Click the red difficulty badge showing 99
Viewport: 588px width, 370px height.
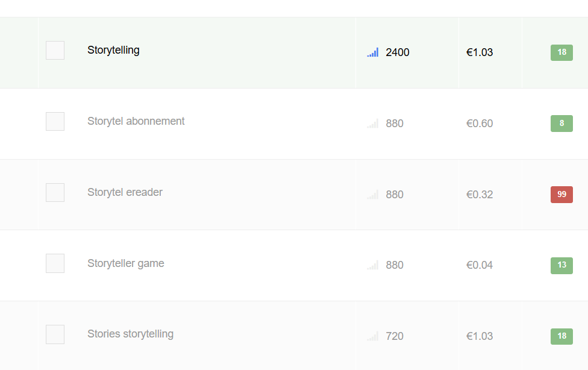click(x=561, y=195)
